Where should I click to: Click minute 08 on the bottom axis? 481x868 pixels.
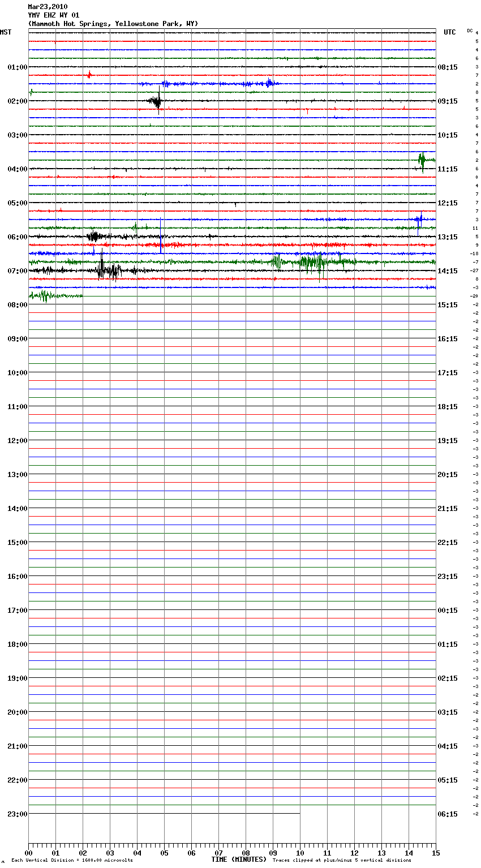tap(246, 853)
